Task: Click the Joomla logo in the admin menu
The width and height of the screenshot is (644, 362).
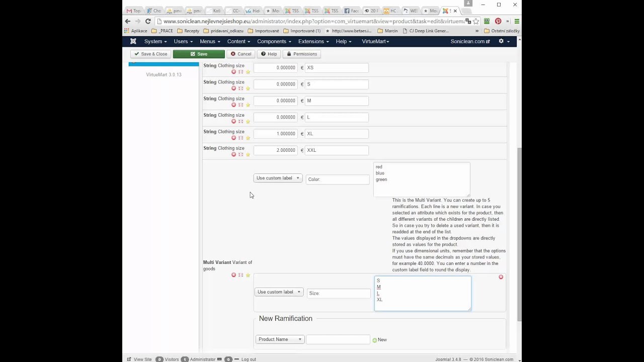Action: click(x=133, y=41)
